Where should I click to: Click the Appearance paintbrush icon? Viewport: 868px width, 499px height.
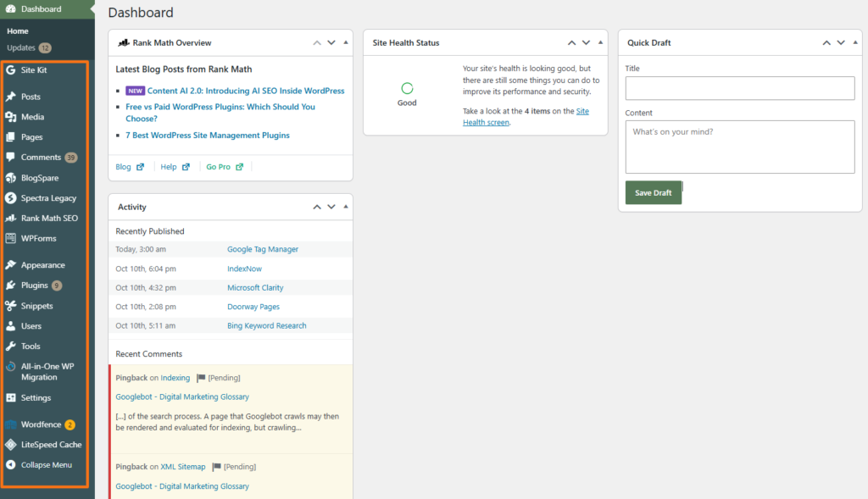(10, 265)
